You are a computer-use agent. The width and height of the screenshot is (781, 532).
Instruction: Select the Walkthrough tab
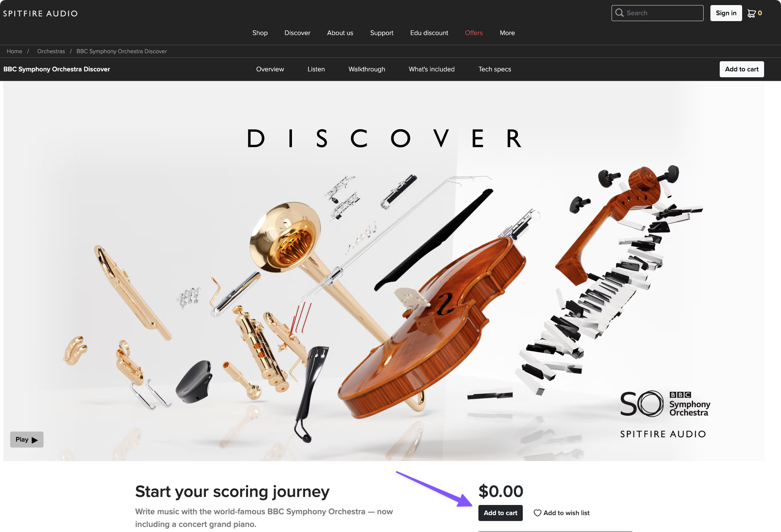pyautogui.click(x=367, y=69)
